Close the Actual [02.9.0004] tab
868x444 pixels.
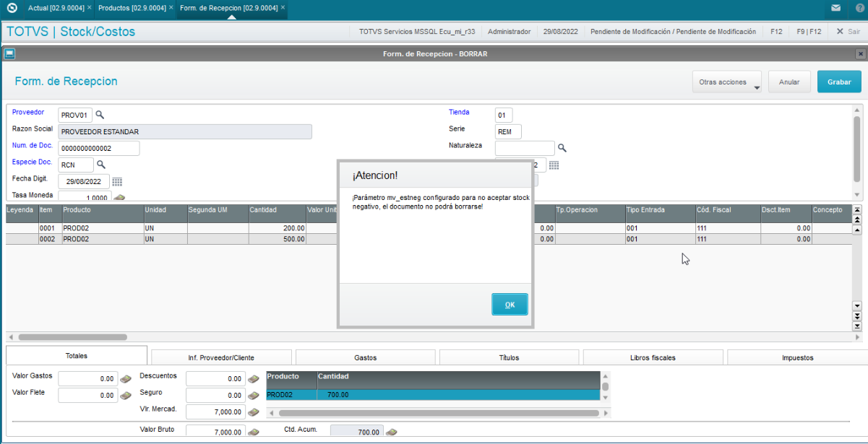[x=89, y=7]
